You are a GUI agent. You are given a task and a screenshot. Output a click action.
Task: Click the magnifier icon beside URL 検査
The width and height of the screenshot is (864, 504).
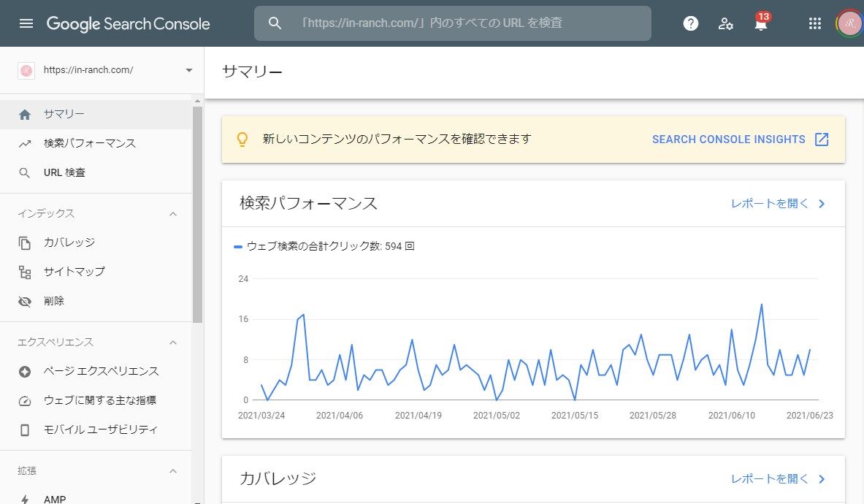click(25, 173)
